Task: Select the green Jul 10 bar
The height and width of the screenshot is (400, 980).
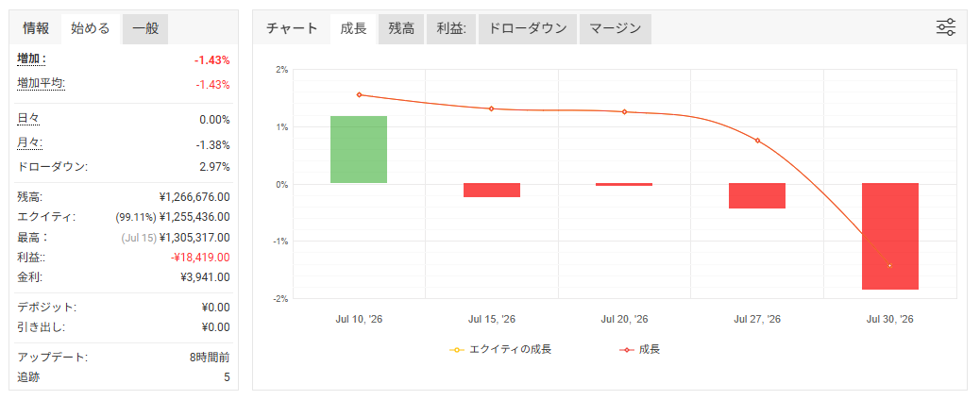Action: (x=359, y=149)
